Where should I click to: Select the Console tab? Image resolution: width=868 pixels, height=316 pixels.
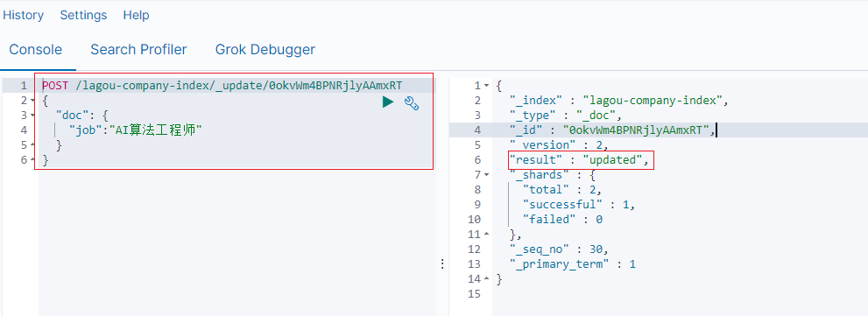pyautogui.click(x=35, y=50)
